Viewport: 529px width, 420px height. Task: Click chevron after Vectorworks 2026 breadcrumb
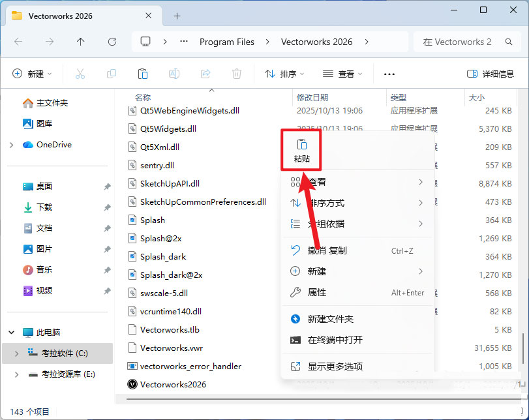click(367, 42)
